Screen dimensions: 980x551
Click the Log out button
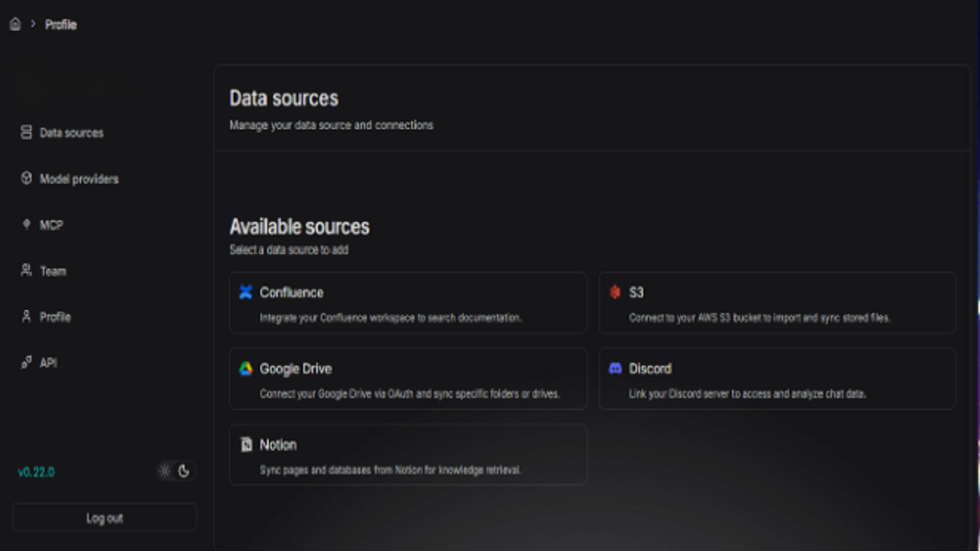pyautogui.click(x=104, y=518)
